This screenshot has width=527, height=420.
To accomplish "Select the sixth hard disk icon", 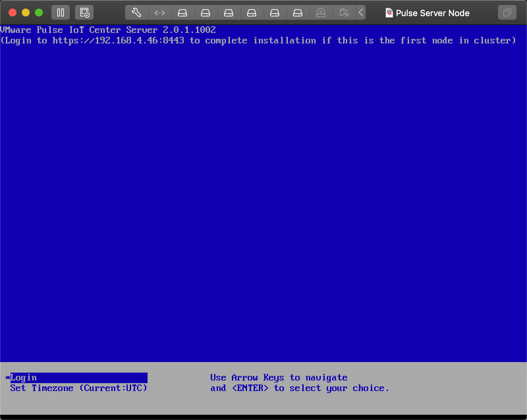I will coord(298,13).
